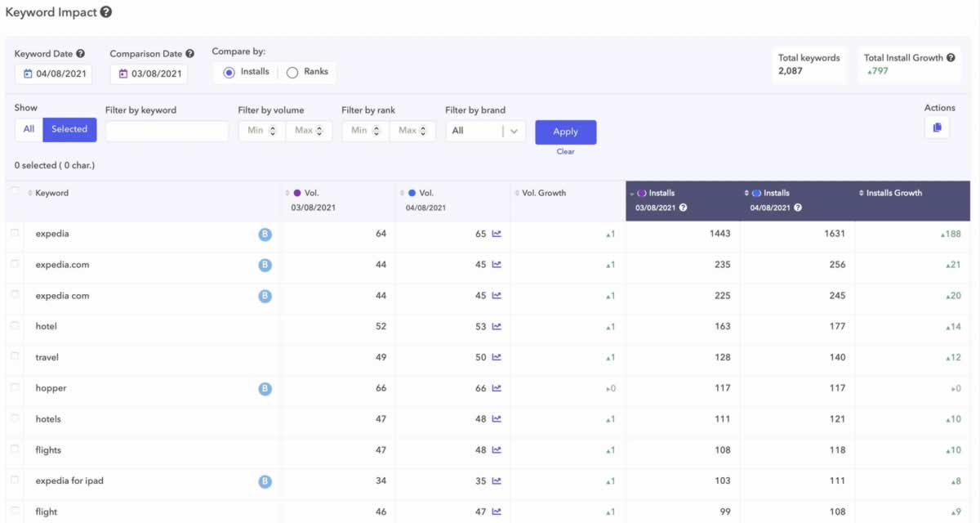Open Keyword Impact help icon
Screen dimensions: 980x523
click(106, 12)
